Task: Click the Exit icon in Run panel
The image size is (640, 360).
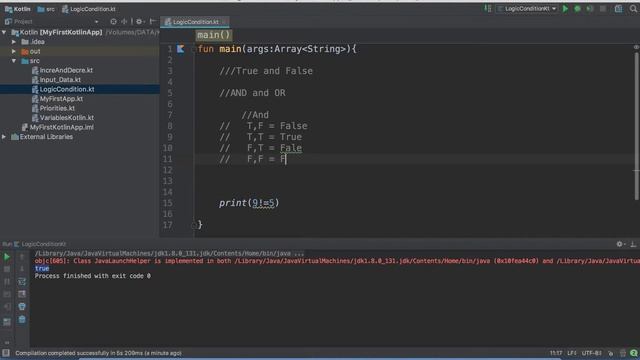Action: [x=7, y=307]
